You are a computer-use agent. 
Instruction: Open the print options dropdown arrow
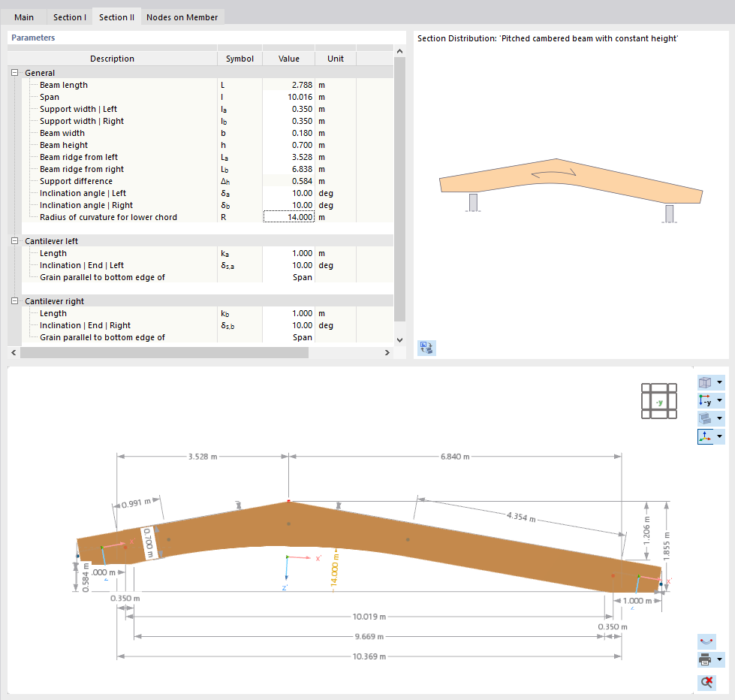pos(719,659)
